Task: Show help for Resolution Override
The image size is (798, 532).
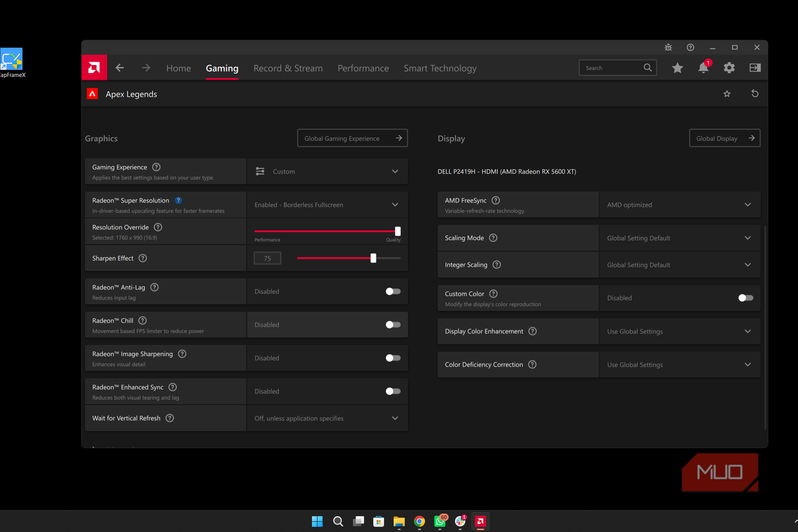Action: (158, 227)
